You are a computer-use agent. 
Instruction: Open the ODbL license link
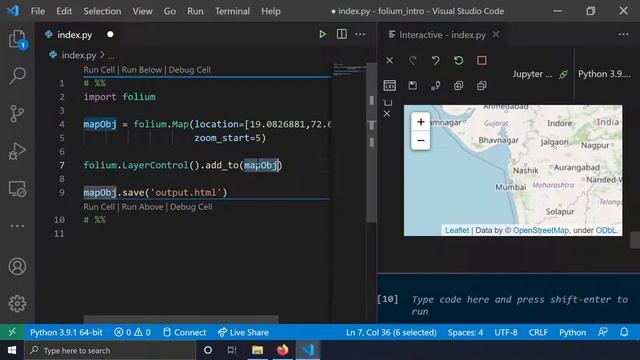pos(606,230)
